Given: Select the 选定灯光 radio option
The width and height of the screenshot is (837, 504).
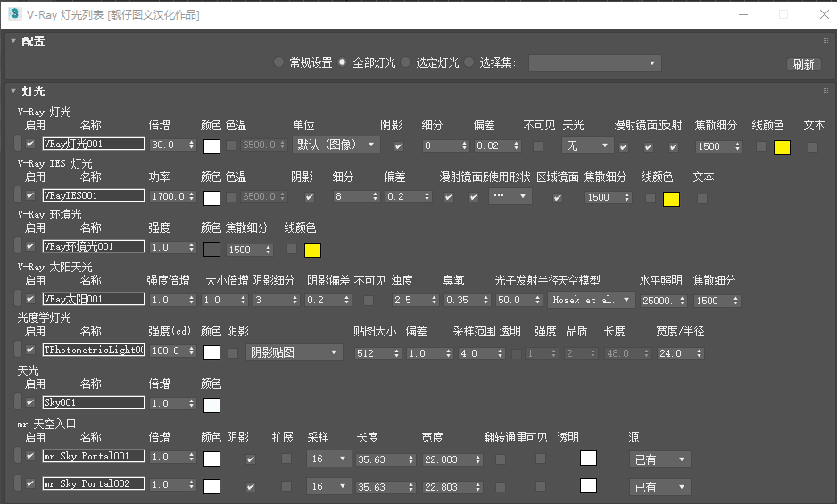Looking at the screenshot, I should click(x=406, y=62).
